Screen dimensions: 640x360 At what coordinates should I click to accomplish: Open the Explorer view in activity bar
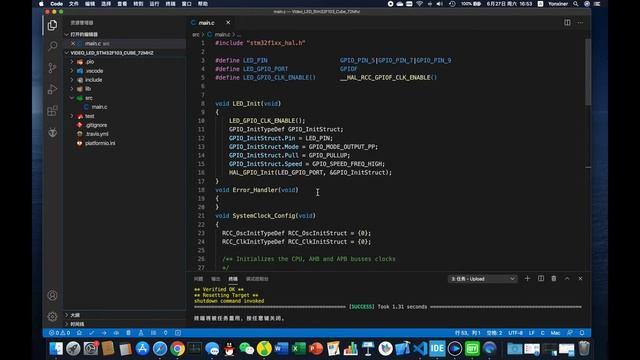click(52, 25)
